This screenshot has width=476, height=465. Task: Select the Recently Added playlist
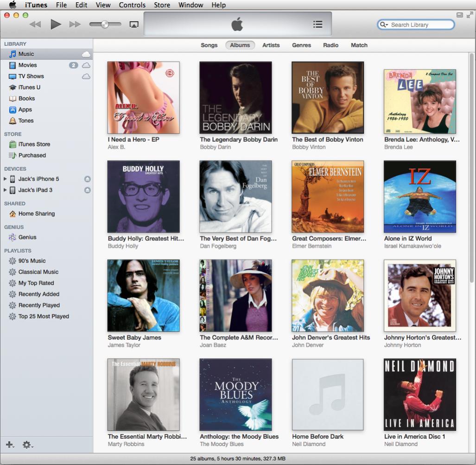point(38,294)
